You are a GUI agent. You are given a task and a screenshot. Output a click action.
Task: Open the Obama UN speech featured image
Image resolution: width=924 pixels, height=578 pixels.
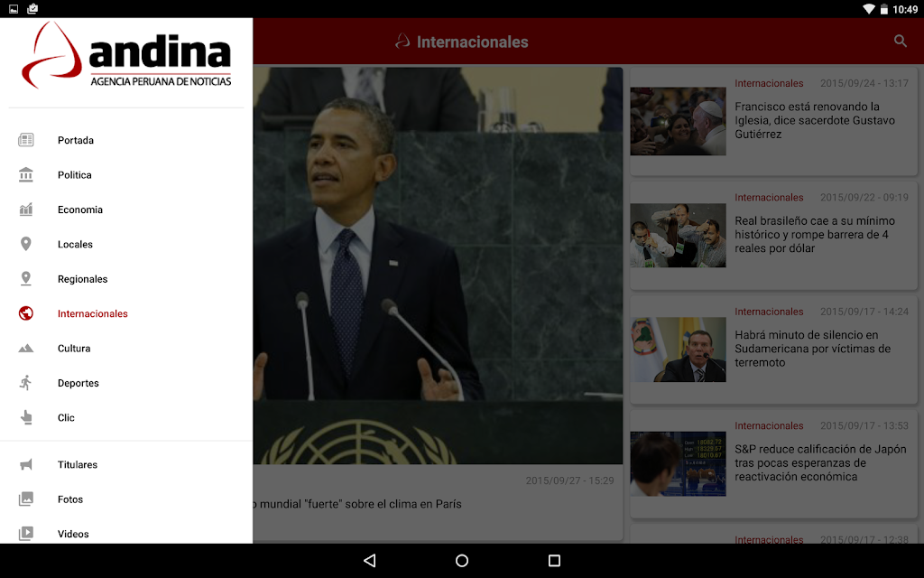pos(438,266)
